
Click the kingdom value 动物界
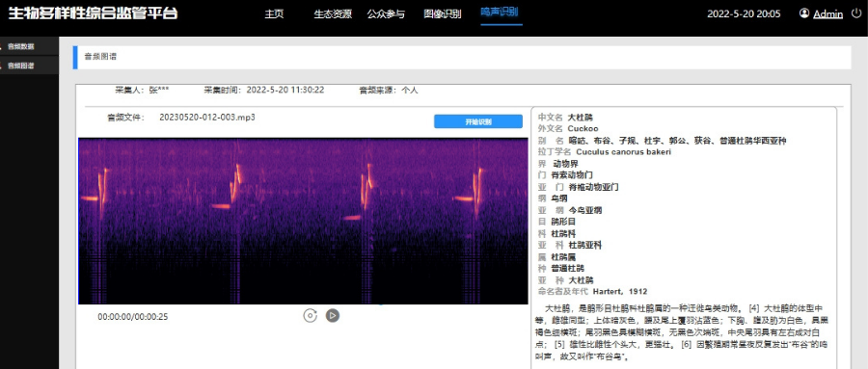point(566,164)
